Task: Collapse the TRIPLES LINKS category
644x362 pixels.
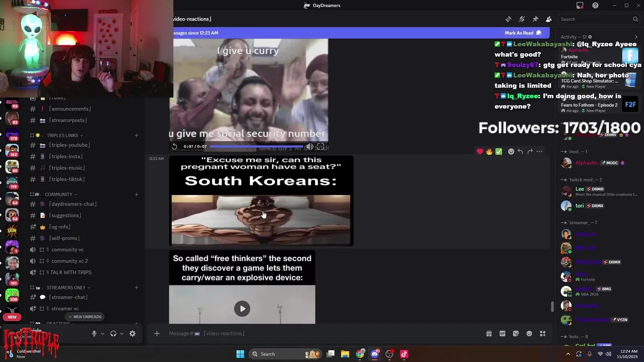Action: pos(62,135)
